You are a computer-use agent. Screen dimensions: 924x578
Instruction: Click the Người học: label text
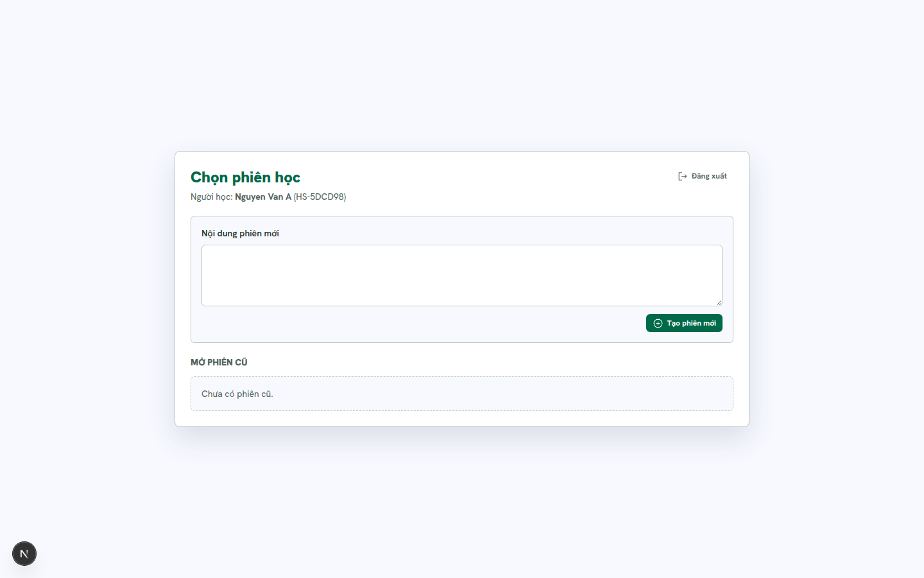(212, 197)
